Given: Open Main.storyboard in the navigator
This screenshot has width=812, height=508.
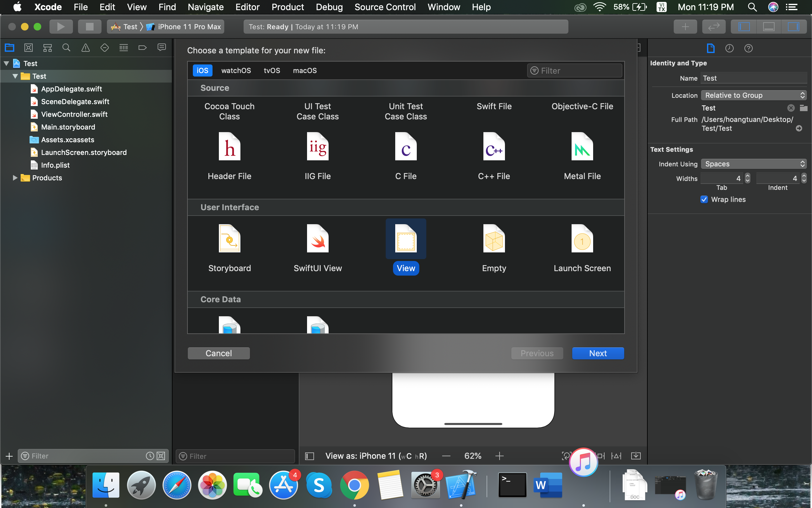Looking at the screenshot, I should [x=68, y=127].
